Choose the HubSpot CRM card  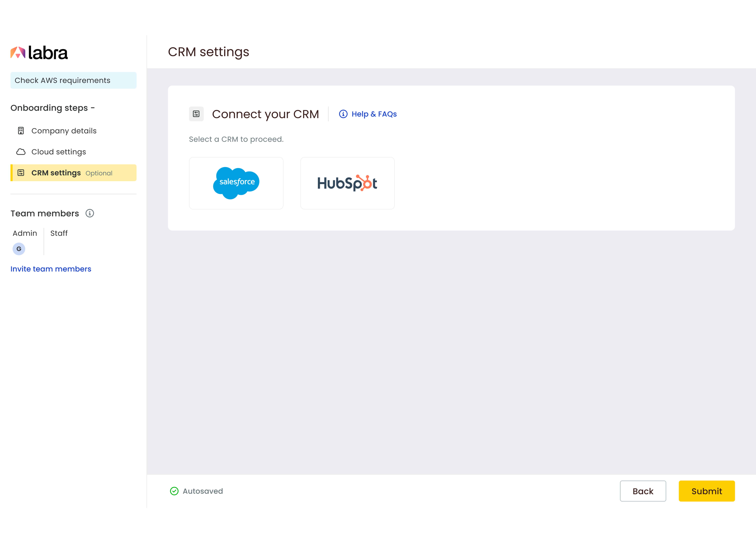point(347,183)
